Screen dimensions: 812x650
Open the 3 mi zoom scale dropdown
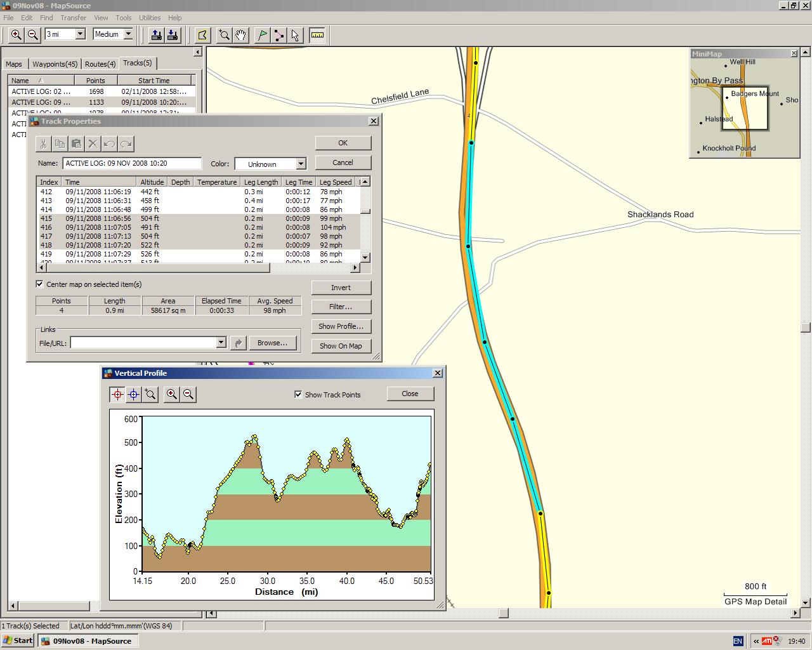pyautogui.click(x=81, y=34)
